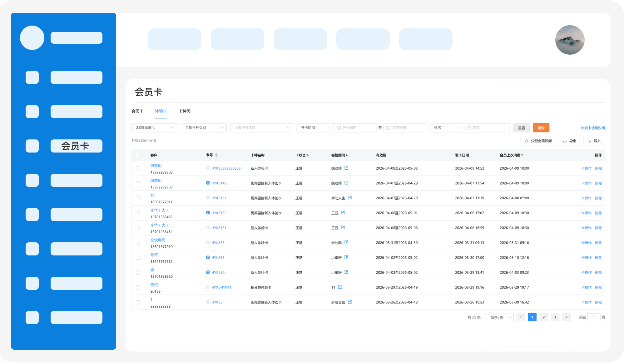Viewport: 624px width, 364px height.
Task: Click the card icon beside HYK655
Action: pyautogui.click(x=208, y=258)
